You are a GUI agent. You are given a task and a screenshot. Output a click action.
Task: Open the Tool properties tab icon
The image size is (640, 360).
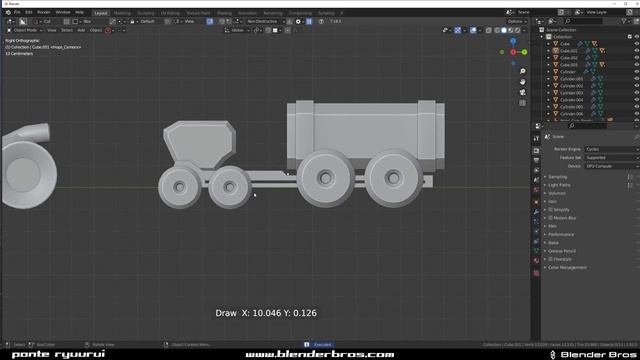(x=536, y=139)
